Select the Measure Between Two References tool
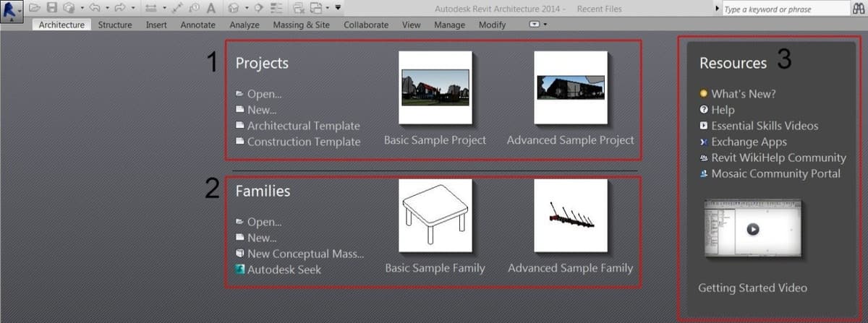The image size is (868, 323). pos(150,8)
